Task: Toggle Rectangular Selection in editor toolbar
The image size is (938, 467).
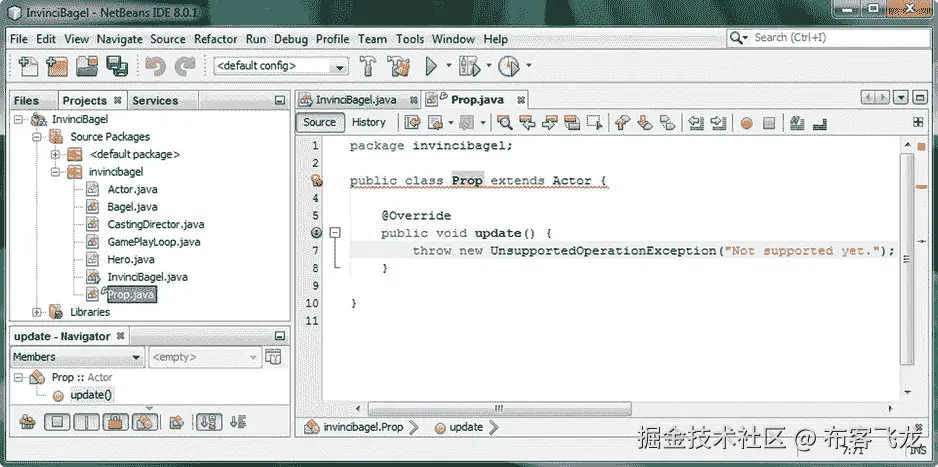Action: (x=595, y=123)
